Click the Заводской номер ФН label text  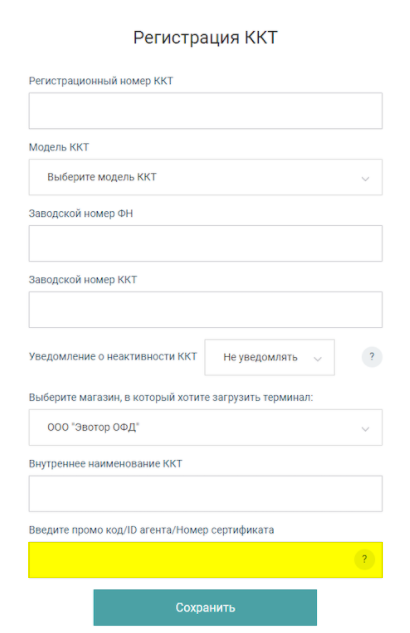point(81,213)
